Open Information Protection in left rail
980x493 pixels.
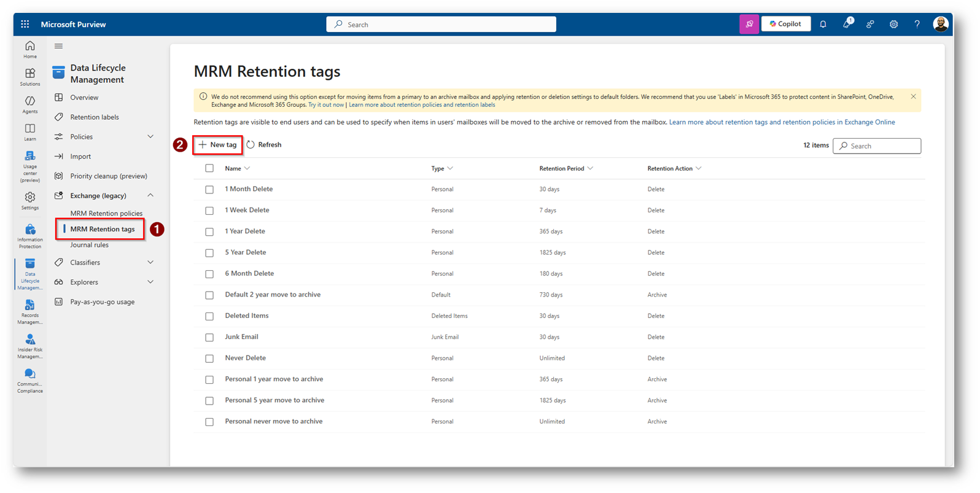[29, 236]
